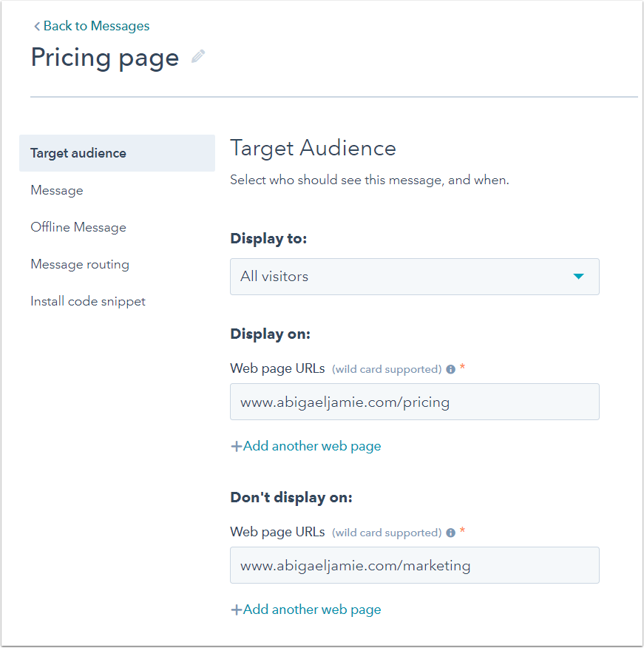Click info icon next to Display on URLs
This screenshot has width=644, height=648.
coord(450,369)
